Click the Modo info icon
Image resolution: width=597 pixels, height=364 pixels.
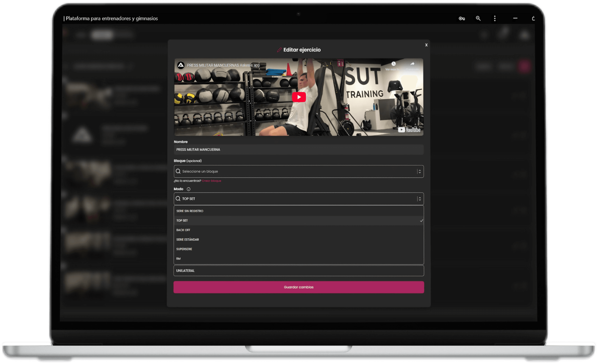[189, 189]
